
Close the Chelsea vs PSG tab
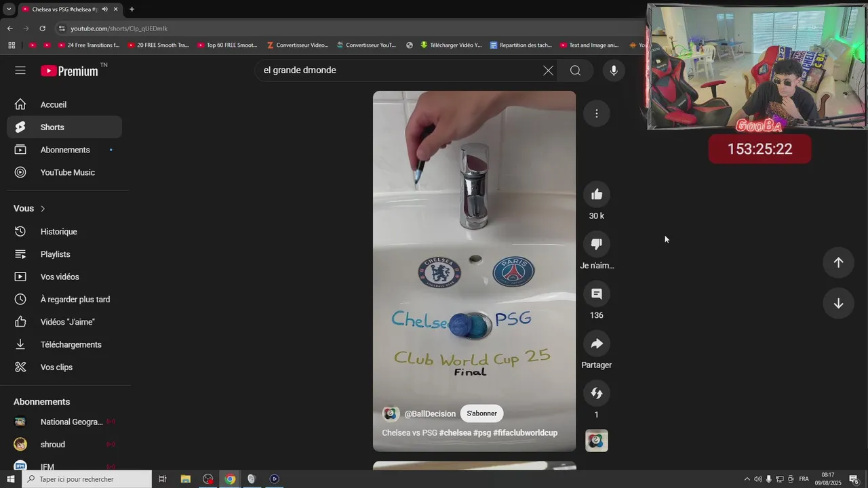pyautogui.click(x=116, y=9)
